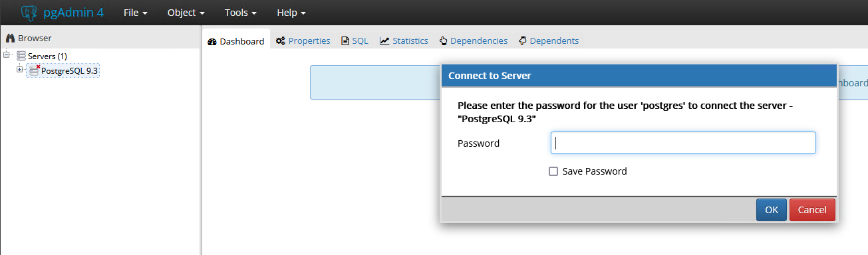
Task: Collapse the Servers (1) tree node
Action: (7, 56)
